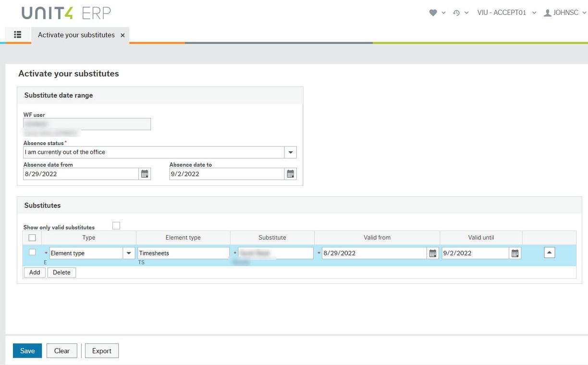Open the Valid from date calendar in substitutes row
The height and width of the screenshot is (365, 588).
(x=433, y=253)
